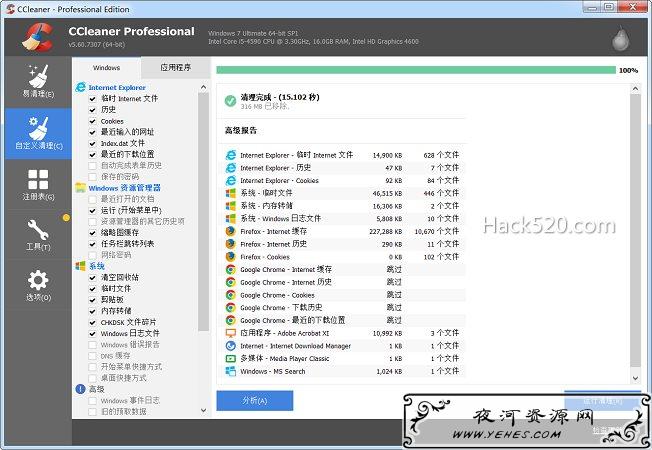Click the Internet Download Manager row icon
Screen dimensions: 652x450
pos(230,346)
